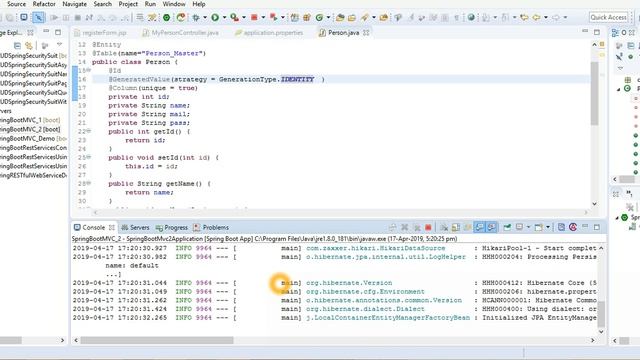Screen dimensions: 640x360
Task: Click Collapse All icon in Package Explorer
Action: tap(17, 46)
